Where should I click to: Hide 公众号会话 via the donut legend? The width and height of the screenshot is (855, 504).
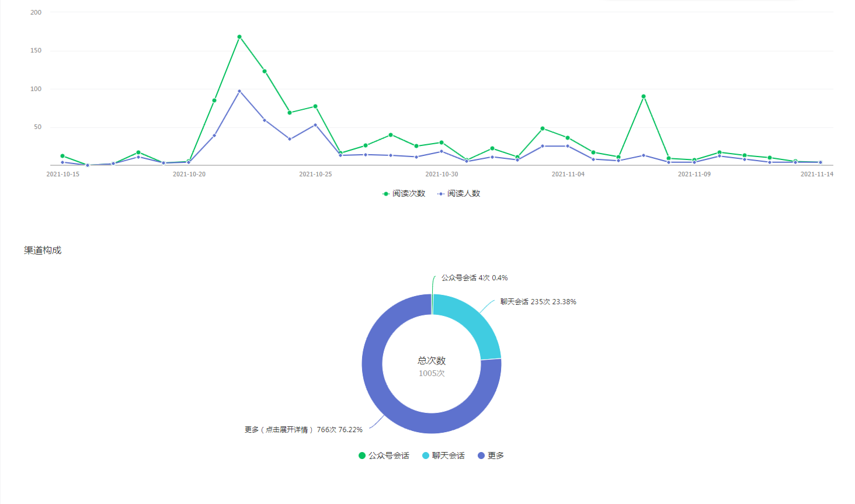(384, 456)
